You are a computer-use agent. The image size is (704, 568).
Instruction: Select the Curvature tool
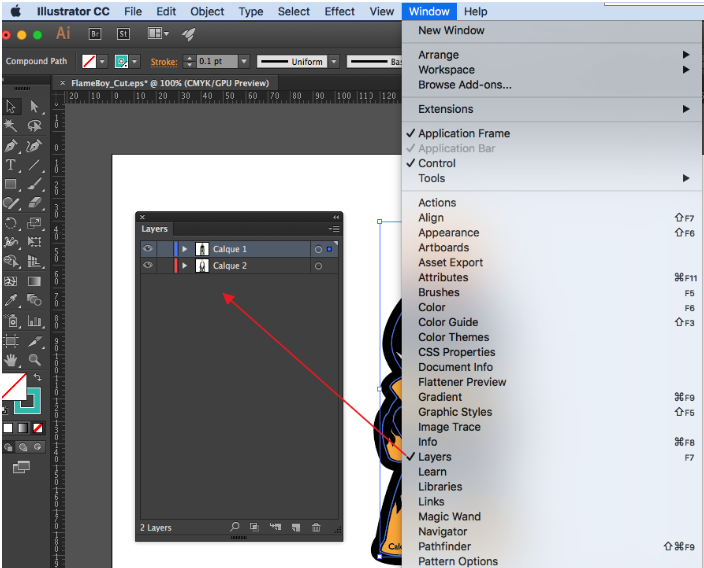[x=34, y=145]
